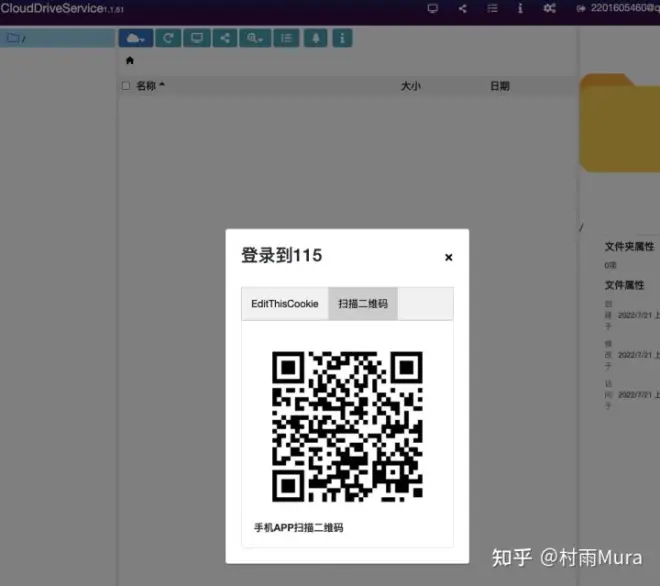The image size is (660, 586).
Task: Click the share icon in the teal toolbar
Action: pos(225,38)
